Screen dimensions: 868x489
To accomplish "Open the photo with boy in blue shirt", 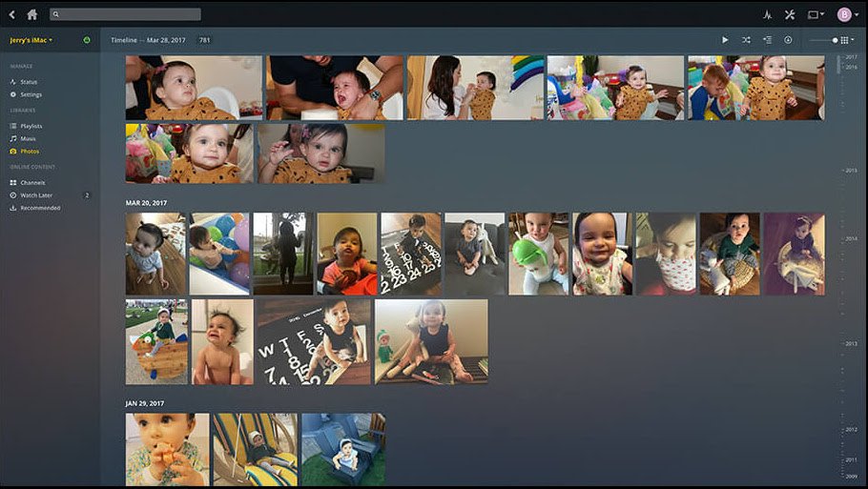I will (x=756, y=88).
